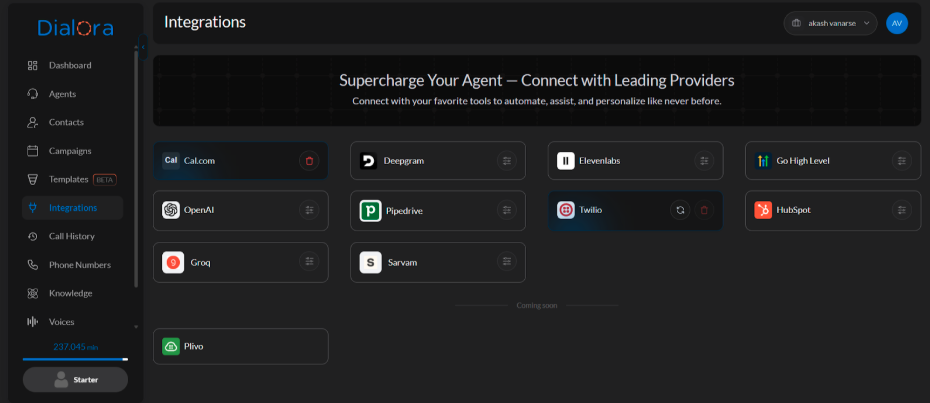Configure the OpenAI integration settings icon

click(x=309, y=210)
